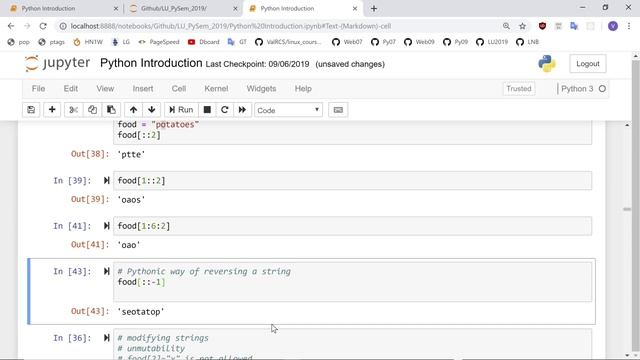The height and width of the screenshot is (360, 640).
Task: Open the View menu
Action: pyautogui.click(x=105, y=89)
